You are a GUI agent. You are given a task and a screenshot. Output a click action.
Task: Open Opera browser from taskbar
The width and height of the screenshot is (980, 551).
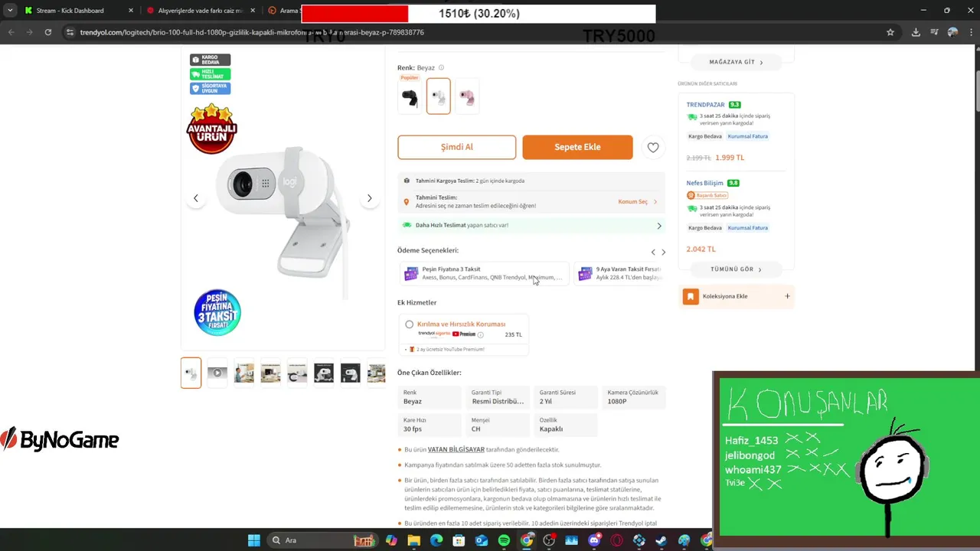tap(616, 540)
